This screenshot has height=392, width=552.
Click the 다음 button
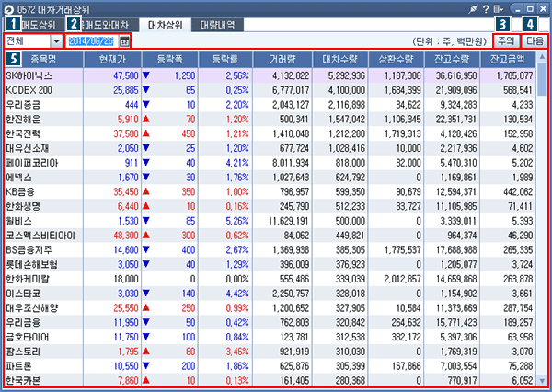[x=535, y=41]
